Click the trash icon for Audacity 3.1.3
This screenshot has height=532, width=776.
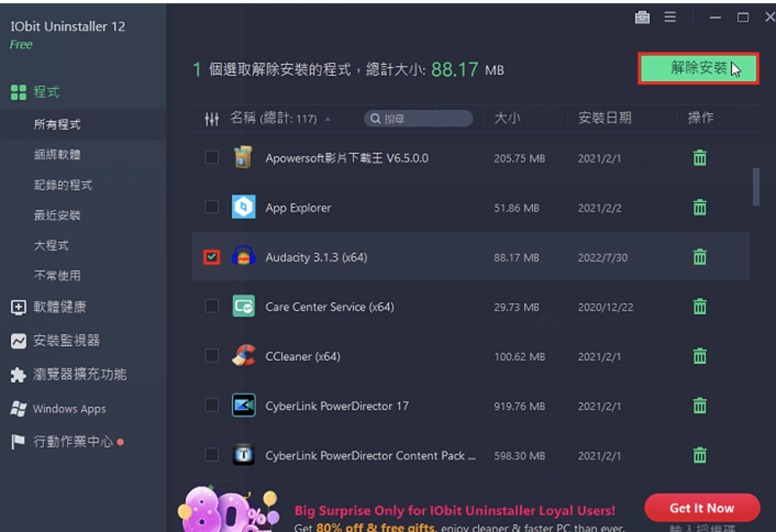coord(700,257)
